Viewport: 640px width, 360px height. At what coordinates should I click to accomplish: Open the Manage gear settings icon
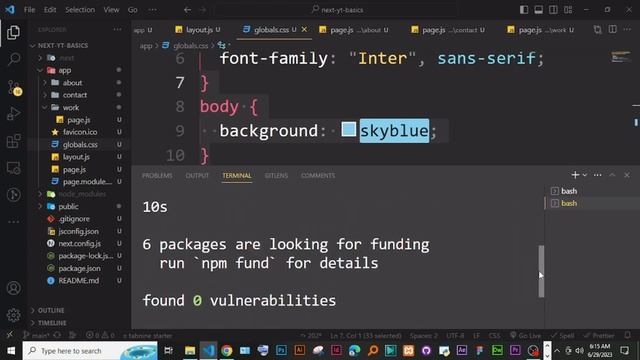coord(13,315)
